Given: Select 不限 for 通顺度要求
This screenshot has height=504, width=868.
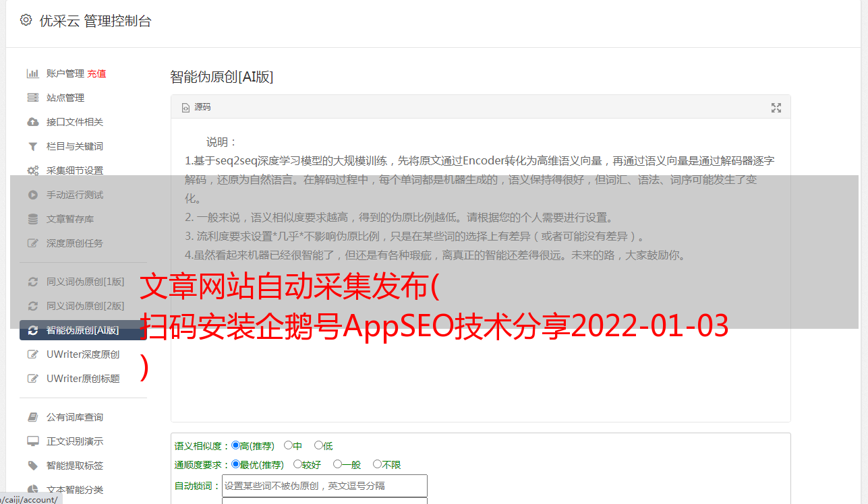Looking at the screenshot, I should click(377, 464).
